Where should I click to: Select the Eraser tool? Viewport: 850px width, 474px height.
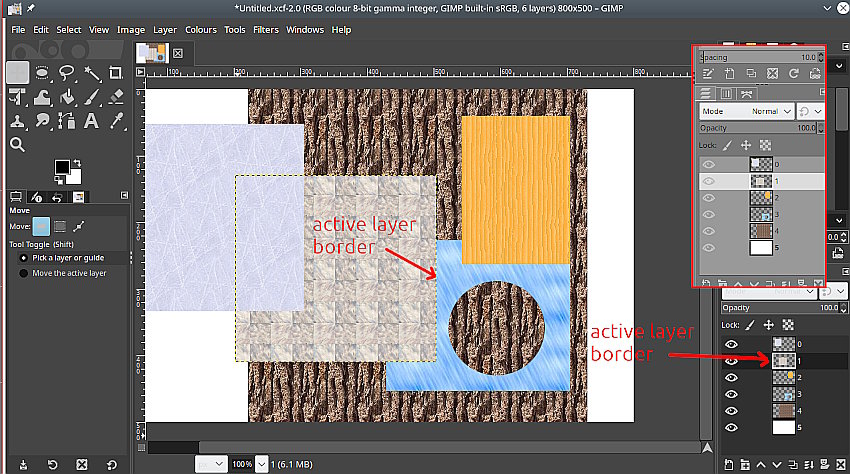[x=116, y=97]
